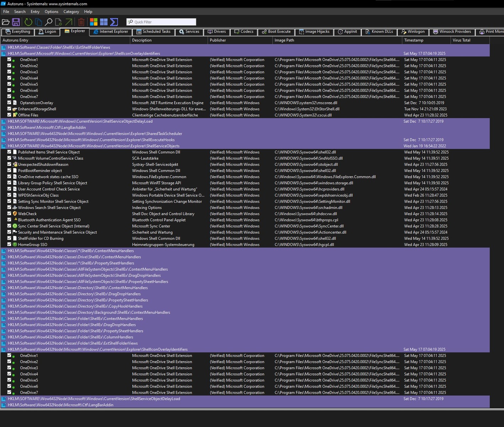Click the blue sigma VirusTotal filter icon
Screen dimensions: 504x427
coord(114,22)
